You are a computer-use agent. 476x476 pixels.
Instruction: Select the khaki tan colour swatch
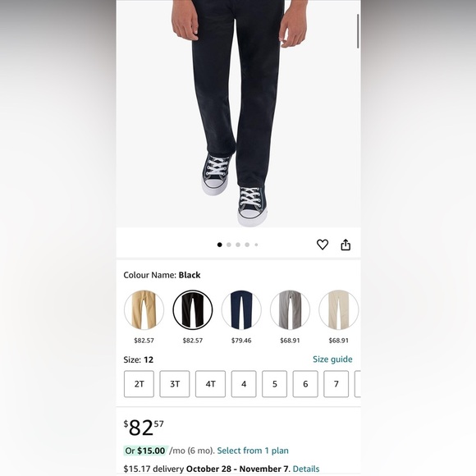pos(144,310)
